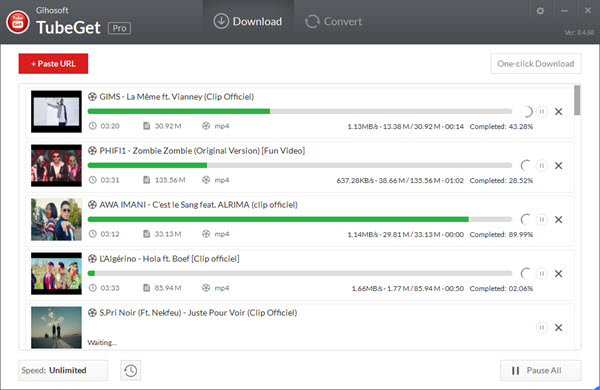The image size is (600, 390).
Task: Click the Pause All button
Action: [x=540, y=370]
